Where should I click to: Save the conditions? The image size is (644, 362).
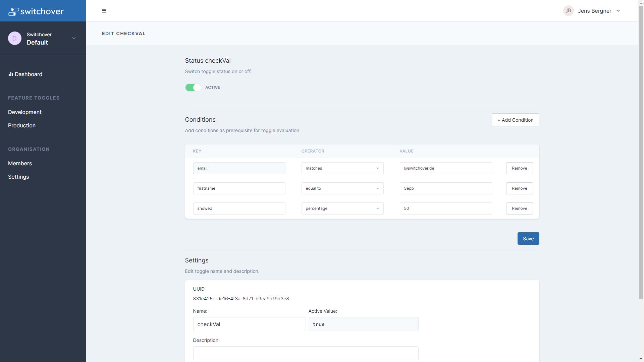pos(528,239)
